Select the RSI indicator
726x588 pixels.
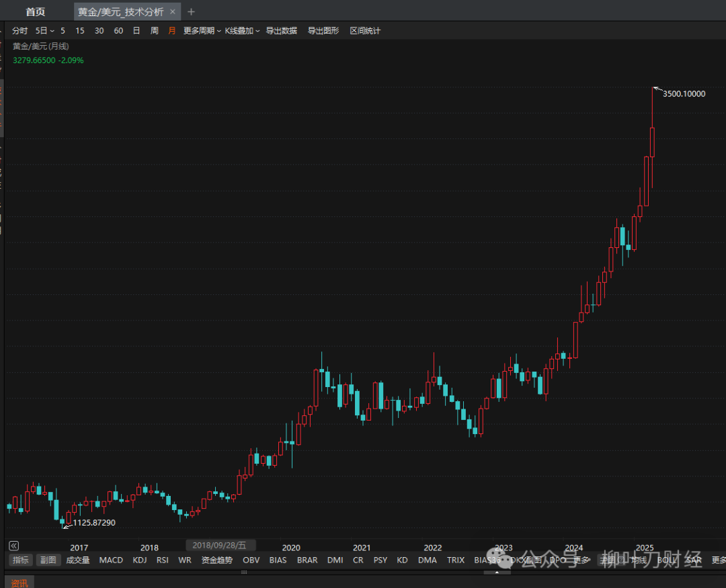pyautogui.click(x=163, y=560)
